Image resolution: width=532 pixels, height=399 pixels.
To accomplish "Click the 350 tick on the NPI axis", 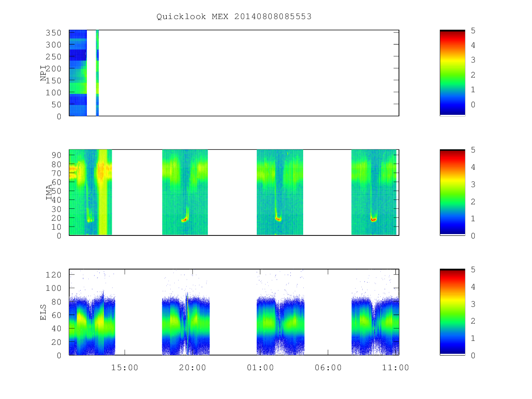I will coord(54,33).
